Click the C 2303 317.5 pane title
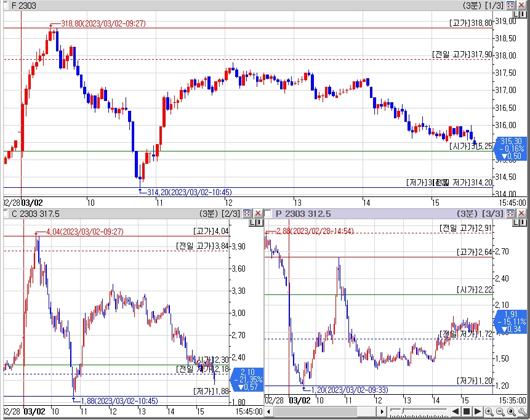530x420 pixels. tap(36, 214)
